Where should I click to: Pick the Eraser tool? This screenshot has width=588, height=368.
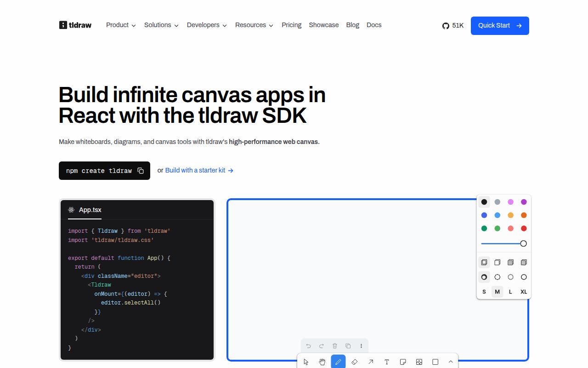[354, 362]
